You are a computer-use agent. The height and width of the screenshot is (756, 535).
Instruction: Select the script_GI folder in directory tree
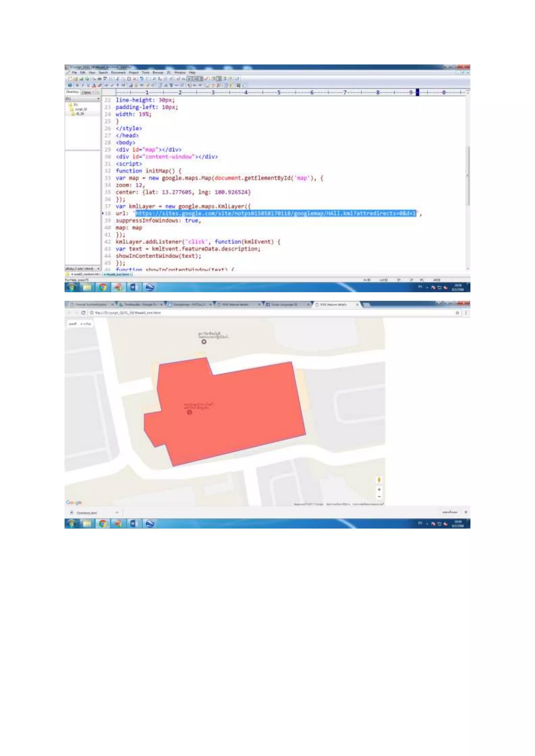(81, 109)
